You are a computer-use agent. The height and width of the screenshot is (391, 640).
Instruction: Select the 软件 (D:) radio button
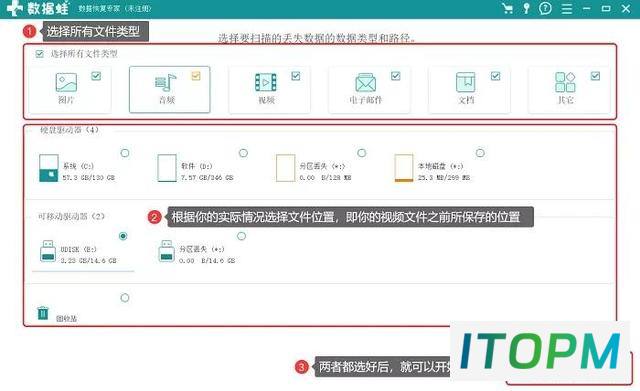coord(243,153)
